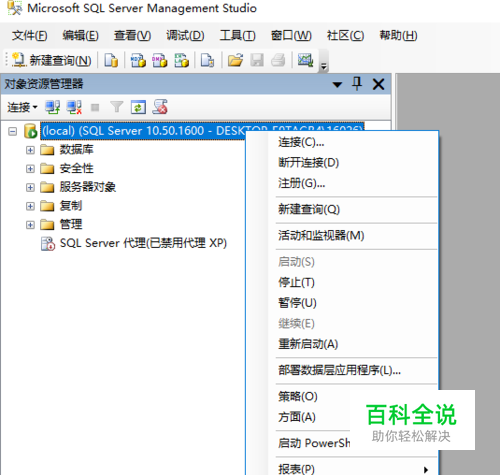Click the Database Engine Query toolbar icon

111,60
